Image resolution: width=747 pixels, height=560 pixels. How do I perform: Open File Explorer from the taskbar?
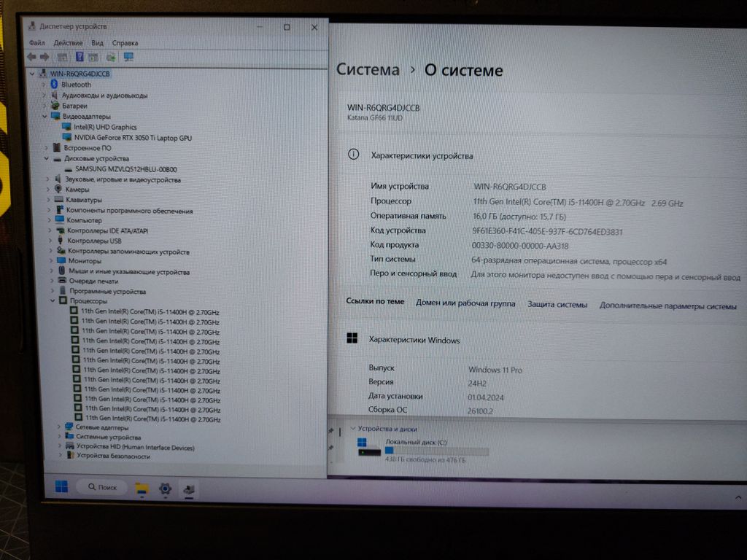click(142, 488)
